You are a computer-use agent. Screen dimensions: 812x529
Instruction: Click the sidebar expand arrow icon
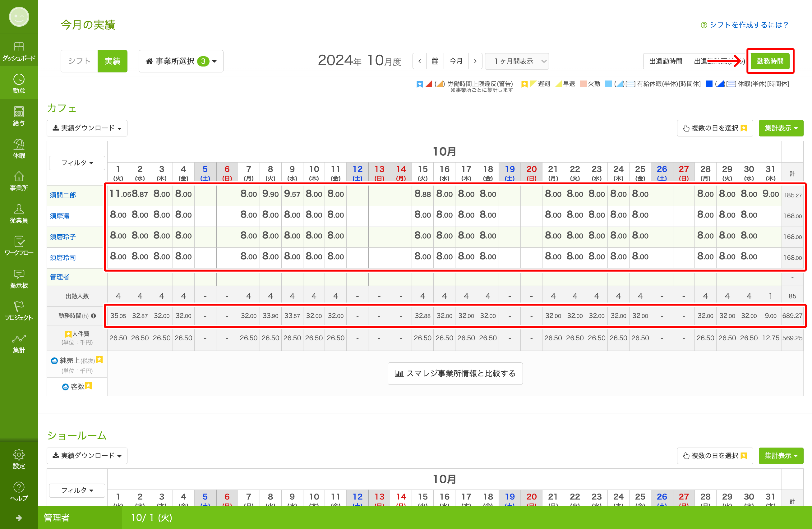tap(19, 518)
